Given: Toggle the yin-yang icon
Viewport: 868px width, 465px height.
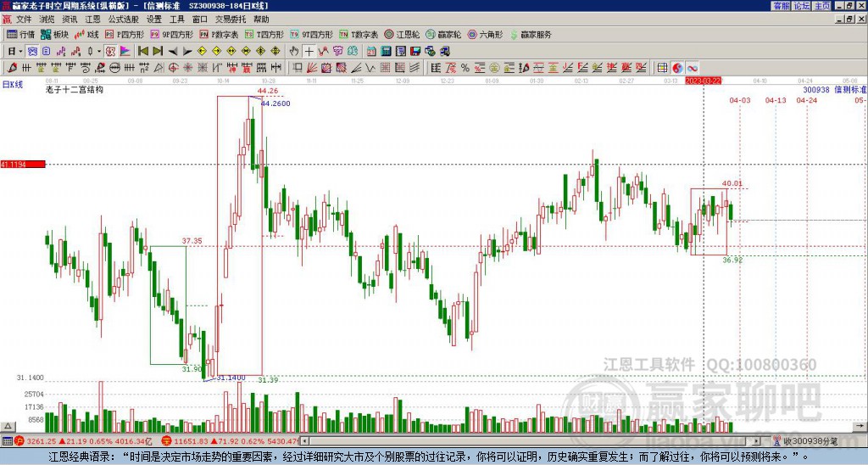Looking at the screenshot, I should [677, 68].
